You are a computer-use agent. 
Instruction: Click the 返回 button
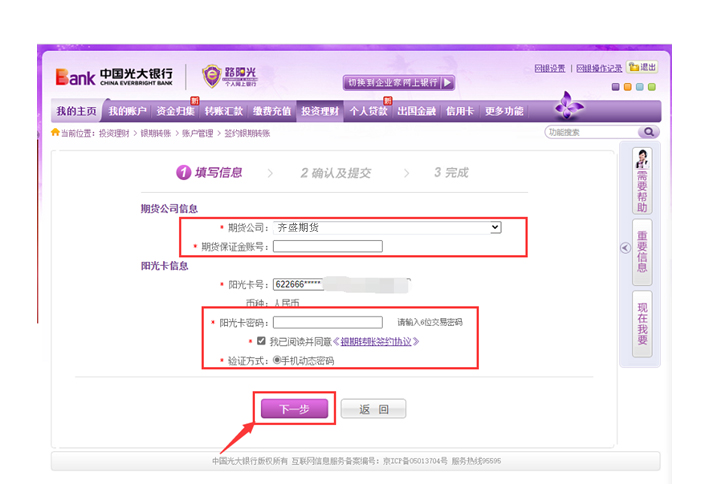(373, 409)
